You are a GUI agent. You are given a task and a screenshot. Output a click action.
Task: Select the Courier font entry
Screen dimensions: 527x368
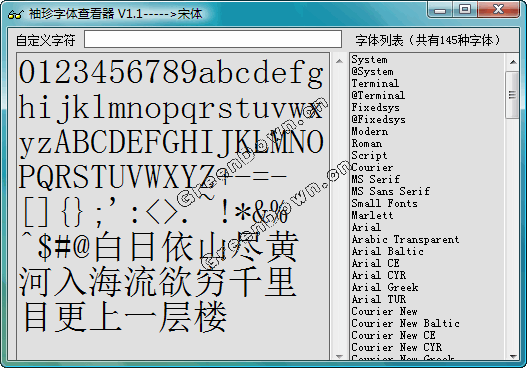[x=372, y=167]
